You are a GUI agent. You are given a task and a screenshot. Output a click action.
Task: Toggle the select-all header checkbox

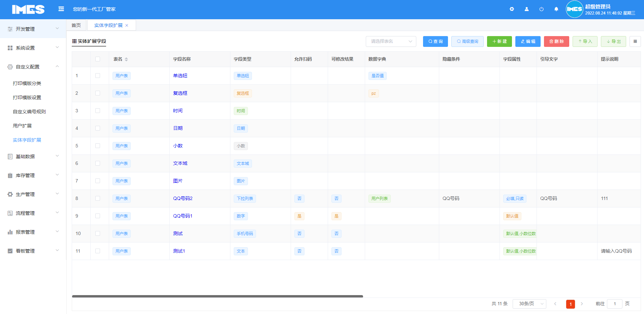pos(98,59)
